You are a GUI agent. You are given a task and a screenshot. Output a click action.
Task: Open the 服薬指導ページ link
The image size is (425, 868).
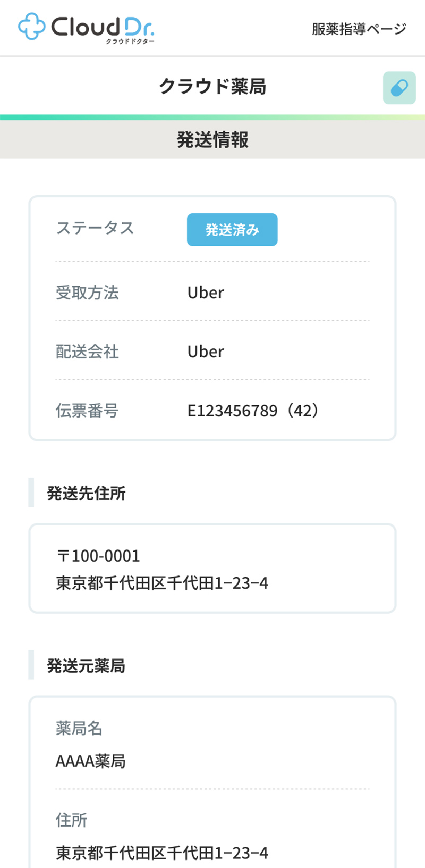click(x=359, y=29)
